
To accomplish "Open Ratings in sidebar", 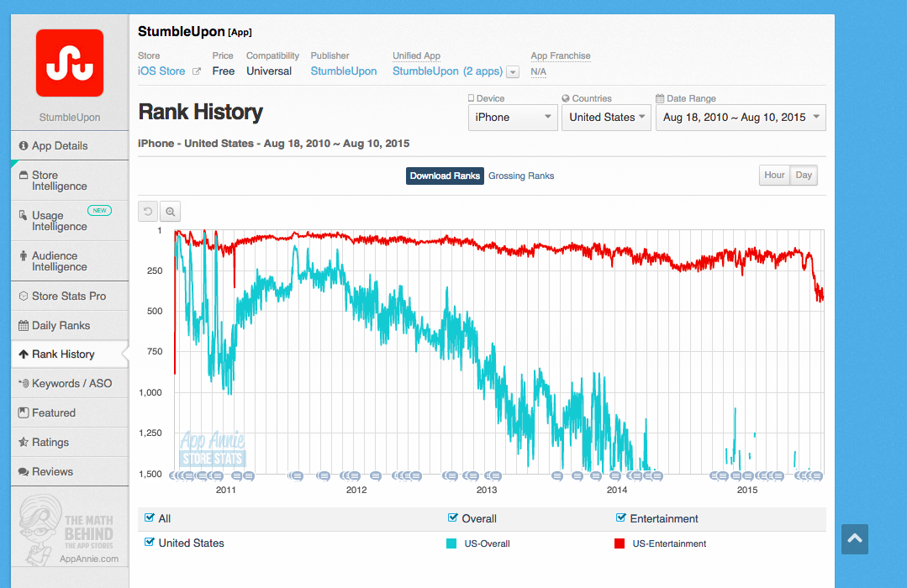I will 70,443.
